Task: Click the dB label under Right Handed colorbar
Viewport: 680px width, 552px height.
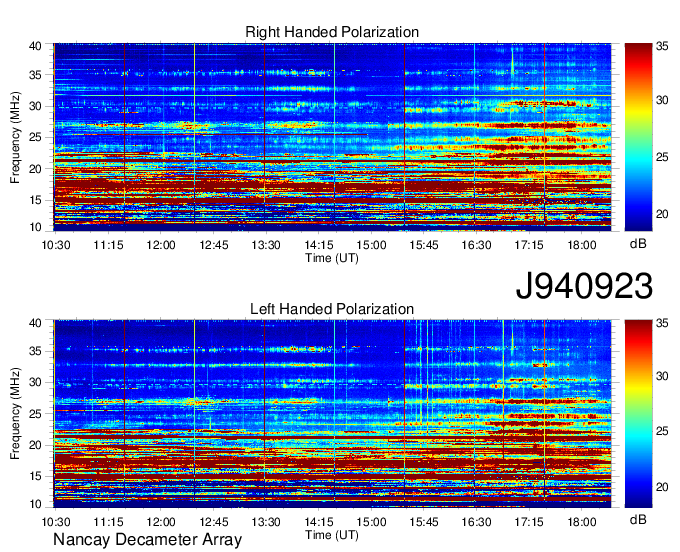Action: coord(638,244)
